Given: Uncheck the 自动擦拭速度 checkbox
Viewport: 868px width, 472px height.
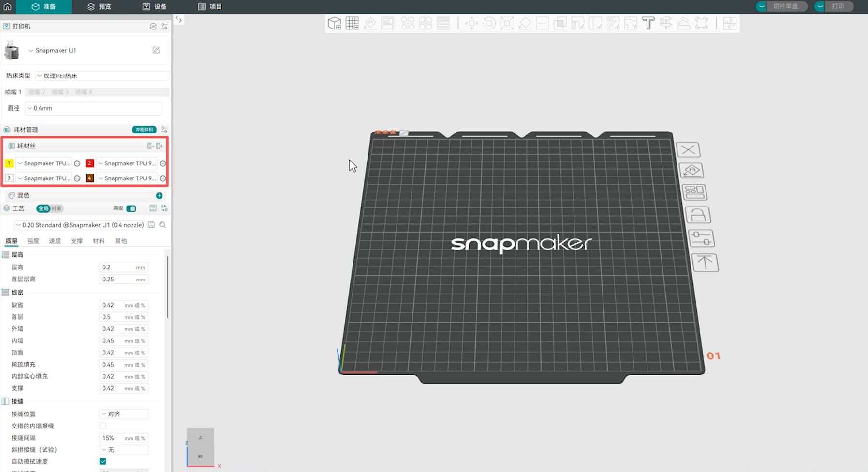Looking at the screenshot, I should tap(103, 461).
